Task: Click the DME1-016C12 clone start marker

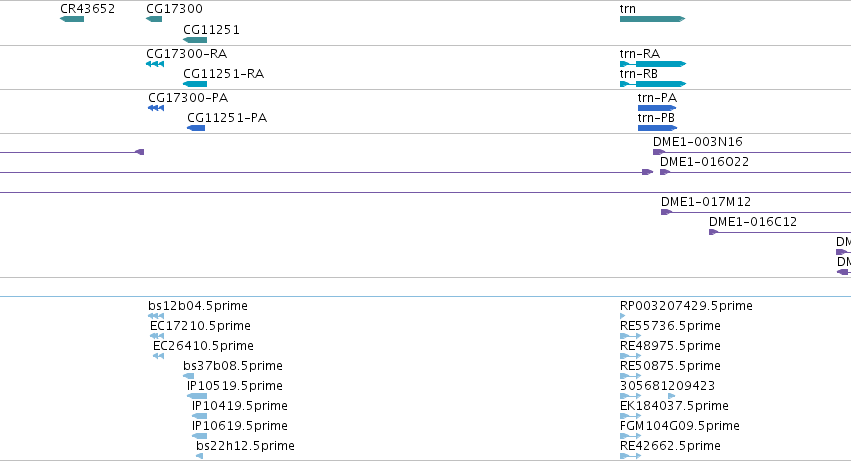Action: 713,232
